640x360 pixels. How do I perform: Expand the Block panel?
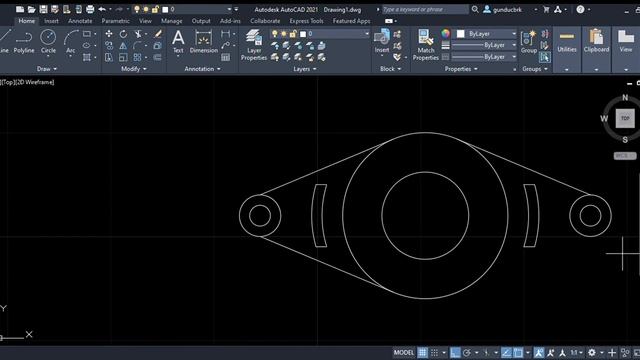pos(390,69)
